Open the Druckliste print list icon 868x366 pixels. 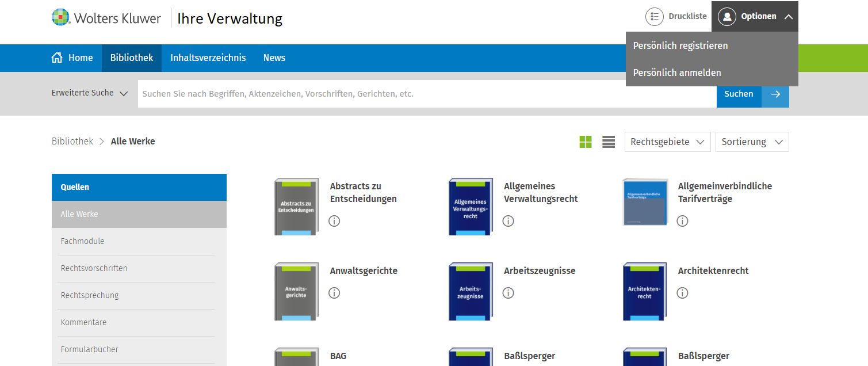click(x=655, y=17)
